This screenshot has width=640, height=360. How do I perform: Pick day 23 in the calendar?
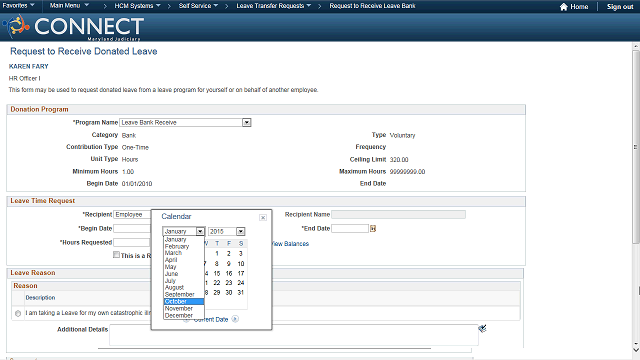click(229, 283)
